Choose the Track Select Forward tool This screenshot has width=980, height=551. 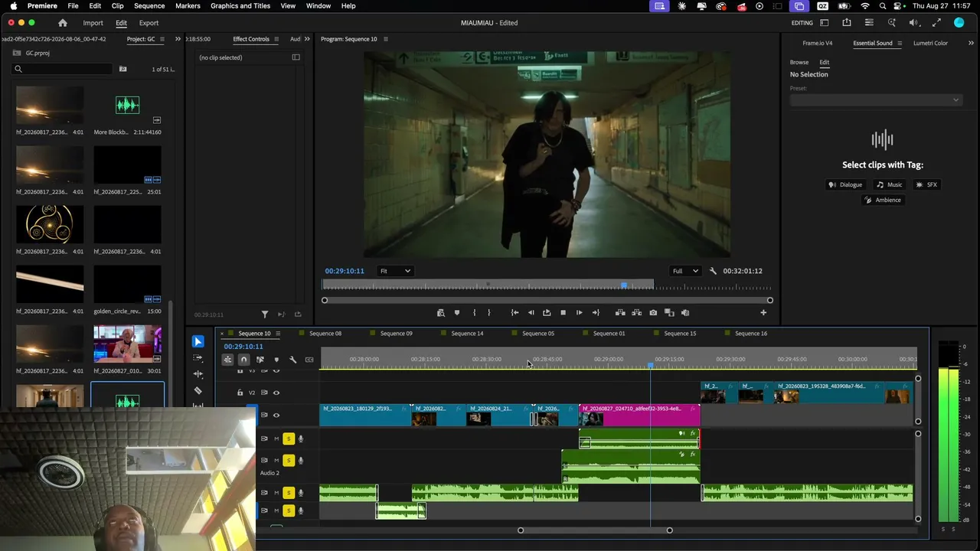point(198,357)
